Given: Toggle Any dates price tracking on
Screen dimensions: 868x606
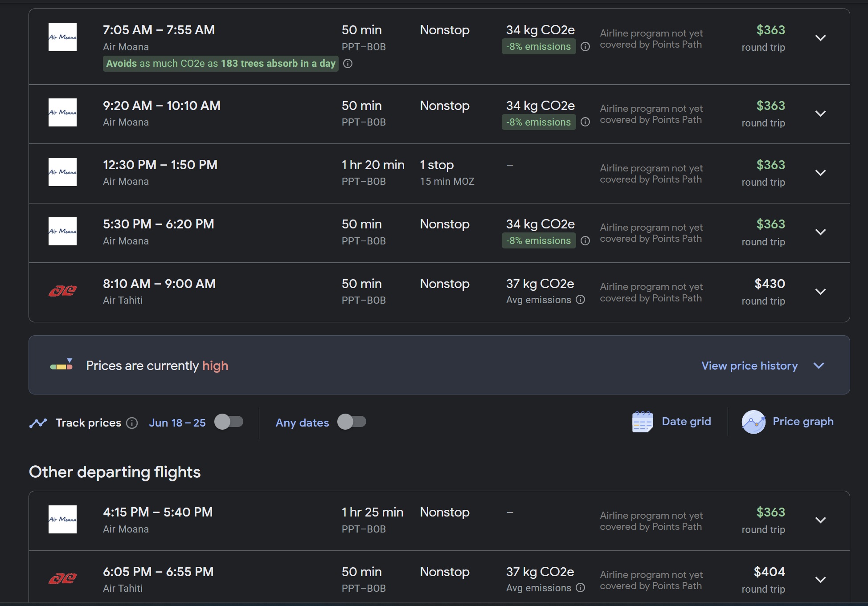Looking at the screenshot, I should pyautogui.click(x=352, y=422).
